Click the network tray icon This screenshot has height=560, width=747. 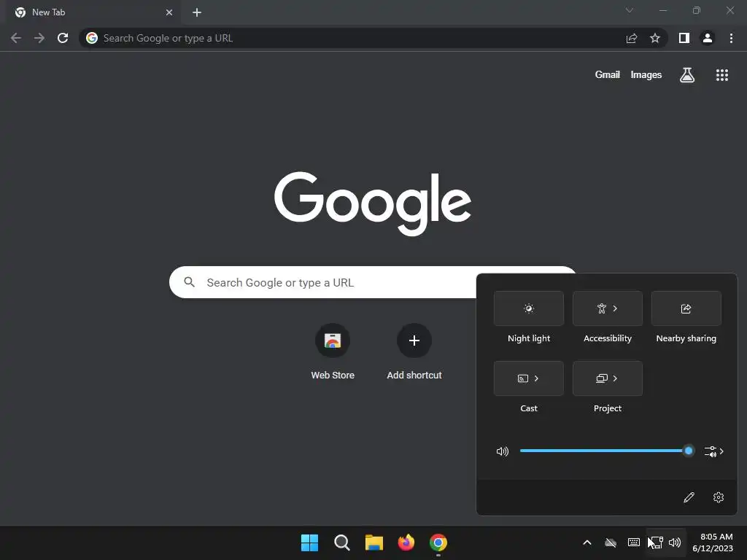[x=657, y=542]
